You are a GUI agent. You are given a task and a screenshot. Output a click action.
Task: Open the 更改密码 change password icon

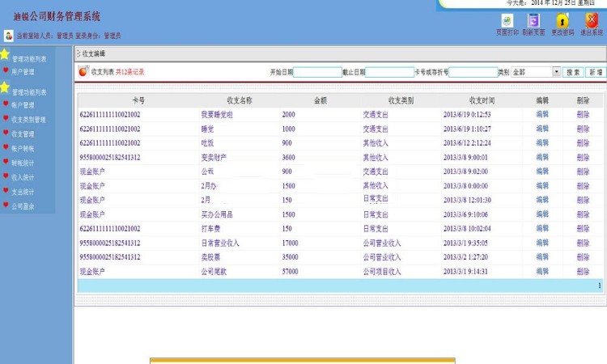click(x=562, y=21)
